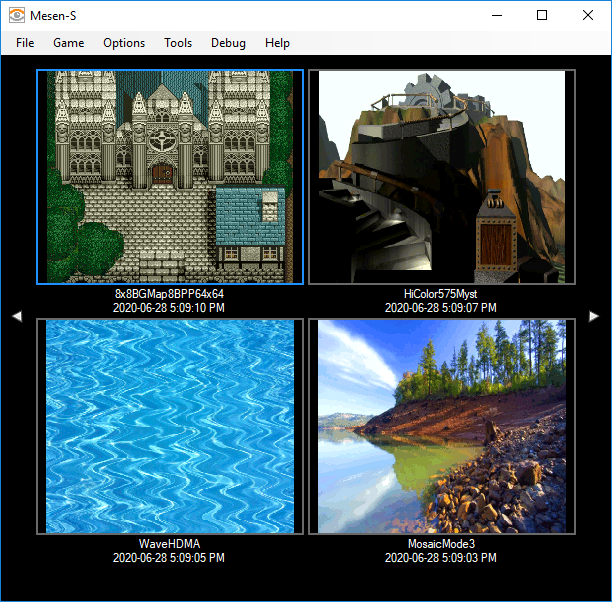
Task: Go to next page with right arrow
Action: pos(594,316)
